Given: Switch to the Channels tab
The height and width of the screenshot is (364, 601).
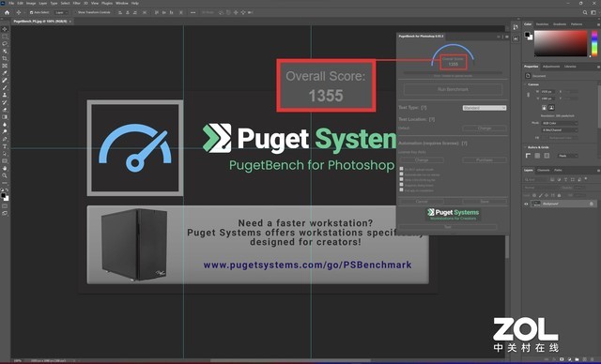Looking at the screenshot, I should coord(543,170).
